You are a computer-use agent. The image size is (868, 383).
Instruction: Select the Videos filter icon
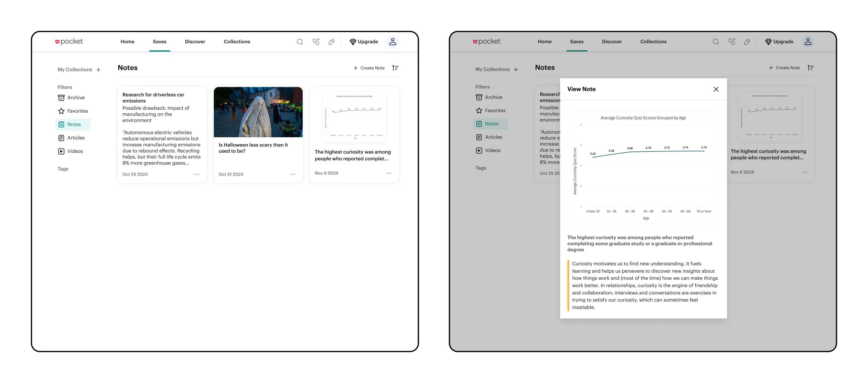point(61,151)
